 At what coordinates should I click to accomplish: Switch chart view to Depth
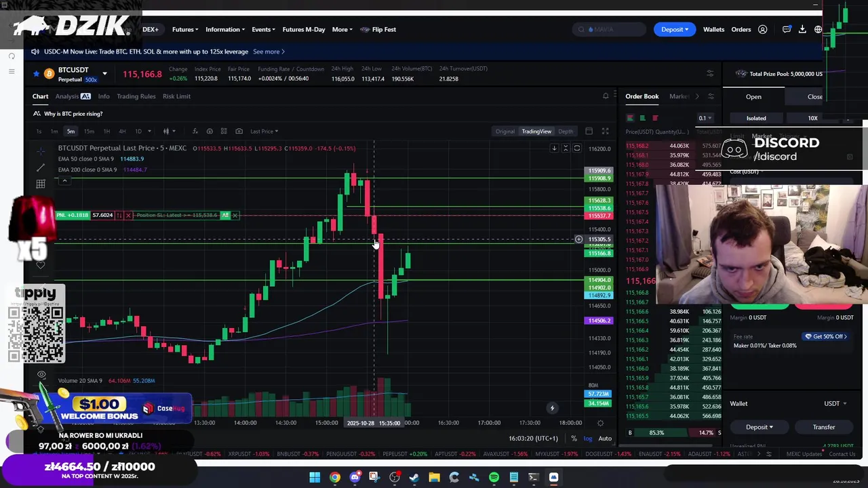566,131
